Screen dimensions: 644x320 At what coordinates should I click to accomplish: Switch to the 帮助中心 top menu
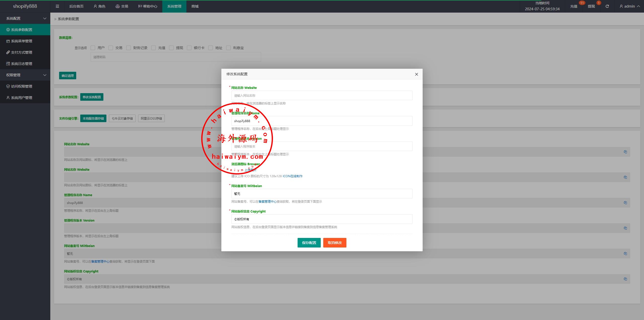pyautogui.click(x=148, y=6)
